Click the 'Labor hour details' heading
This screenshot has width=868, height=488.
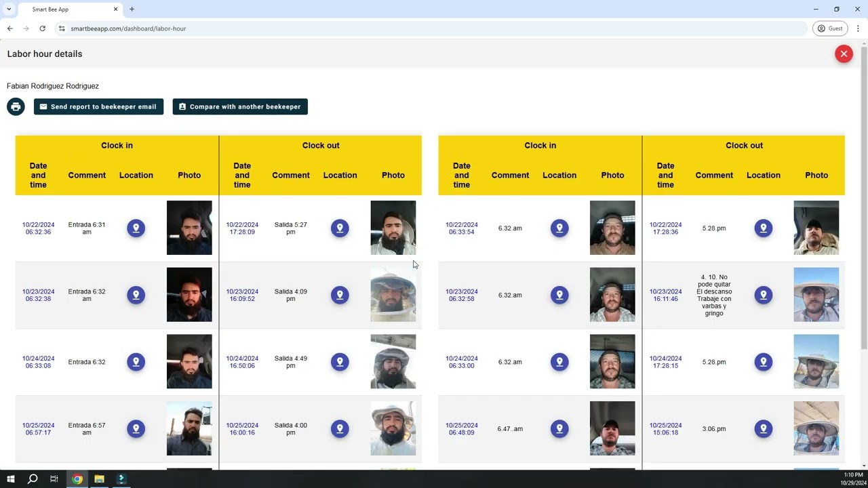point(45,54)
